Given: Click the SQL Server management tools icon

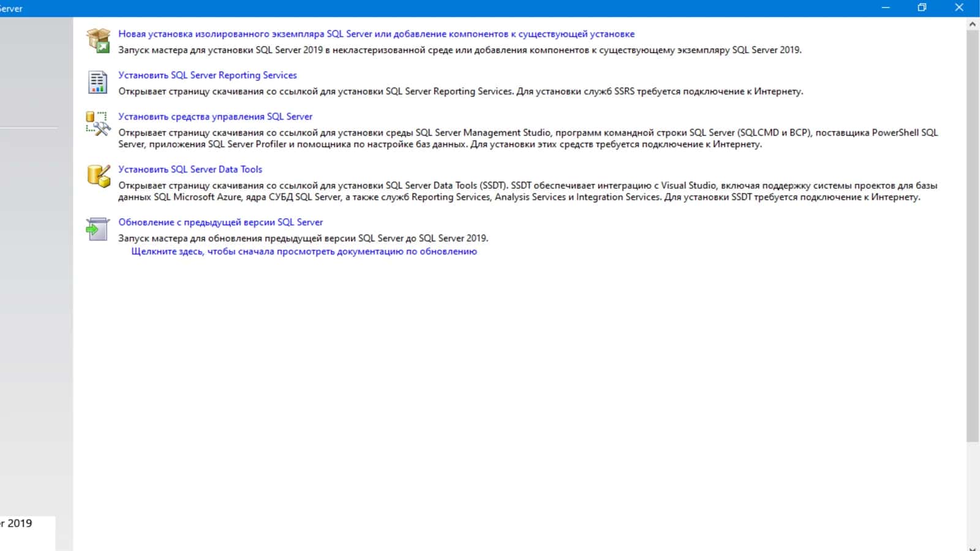Looking at the screenshot, I should 98,123.
